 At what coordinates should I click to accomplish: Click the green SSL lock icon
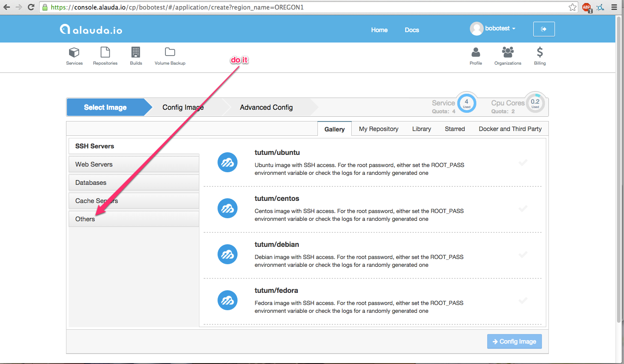pyautogui.click(x=45, y=7)
